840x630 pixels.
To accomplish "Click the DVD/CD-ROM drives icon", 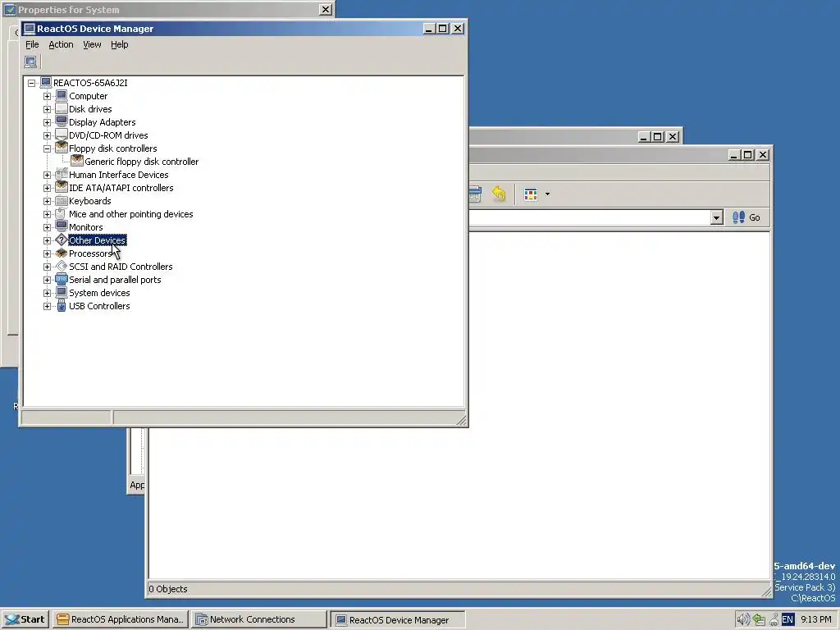I will (x=61, y=135).
